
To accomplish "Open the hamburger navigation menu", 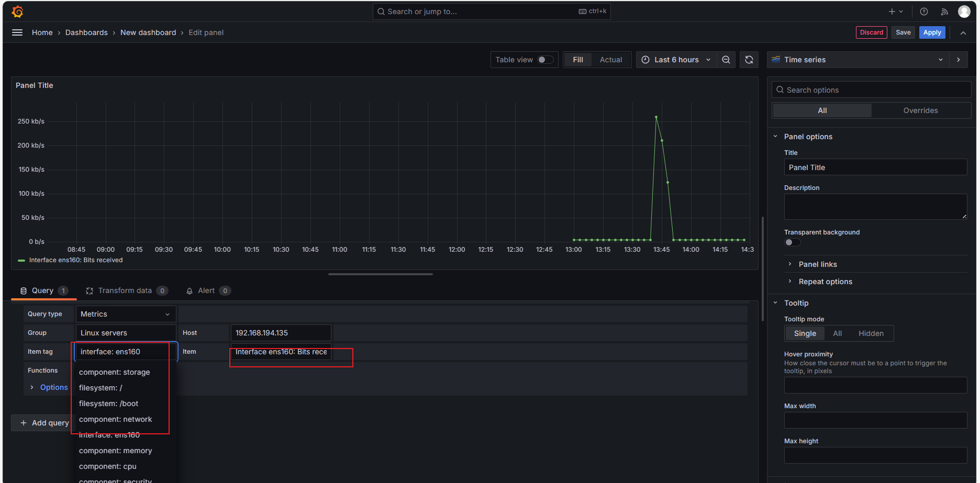I will tap(17, 32).
